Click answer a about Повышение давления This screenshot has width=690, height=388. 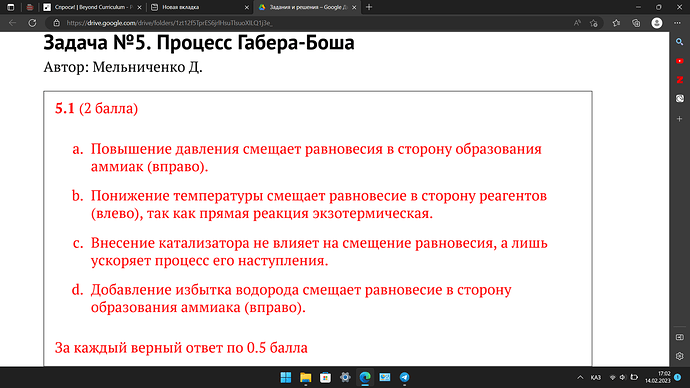[316, 158]
